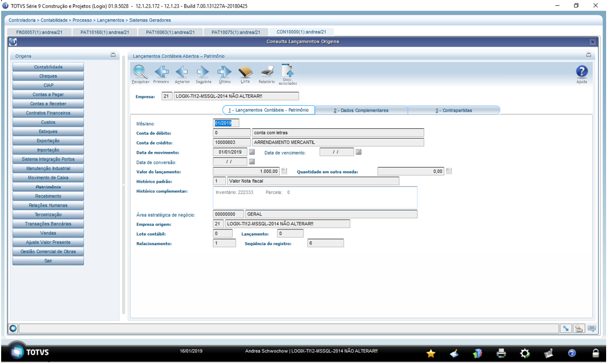This screenshot has height=364, width=609.
Task: Click the bottom command input bar
Action: pos(288,329)
